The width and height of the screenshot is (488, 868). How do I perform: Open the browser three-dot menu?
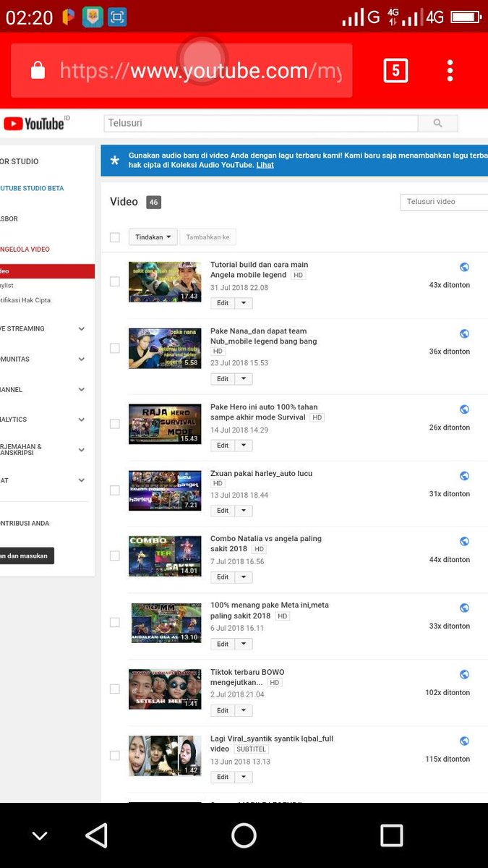(x=450, y=70)
